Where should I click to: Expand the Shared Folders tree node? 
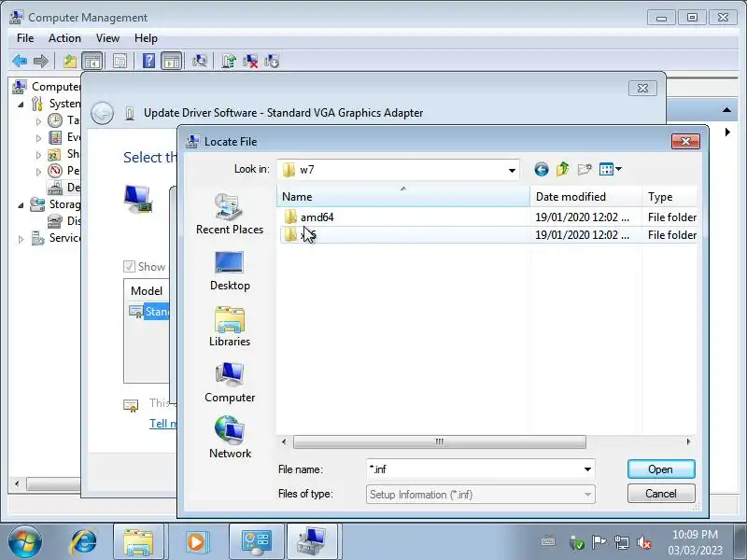coord(38,155)
